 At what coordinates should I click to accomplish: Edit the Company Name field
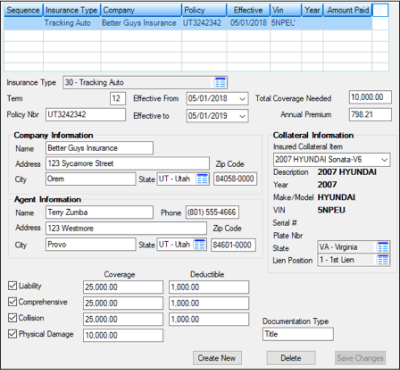click(99, 148)
